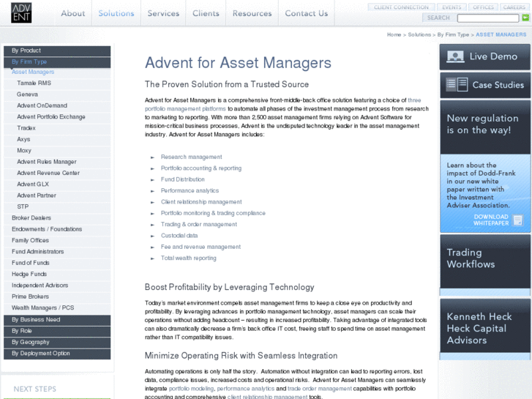Open the Careers top link
Image resolution: width=532 pixels, height=399 pixels.
(x=514, y=7)
